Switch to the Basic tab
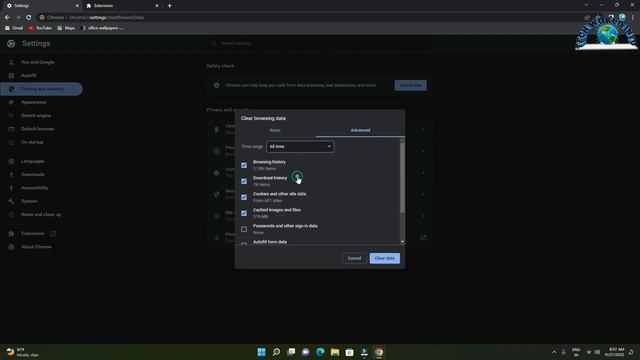 coord(275,130)
